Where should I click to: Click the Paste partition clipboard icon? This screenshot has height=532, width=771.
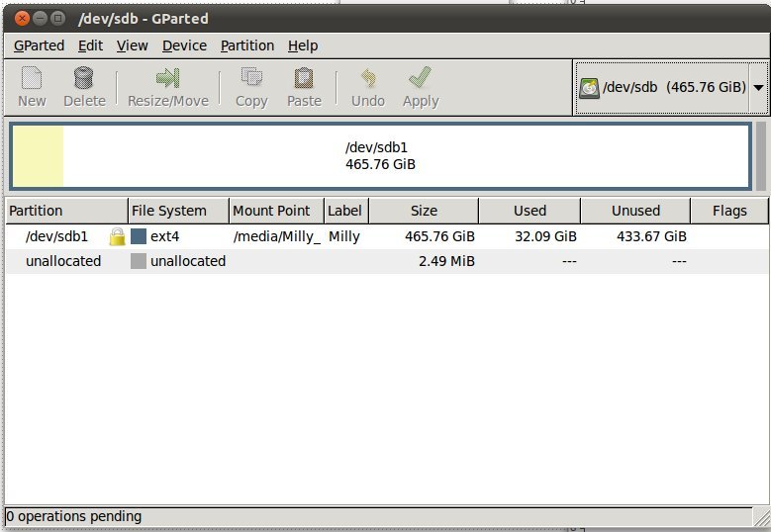[304, 78]
